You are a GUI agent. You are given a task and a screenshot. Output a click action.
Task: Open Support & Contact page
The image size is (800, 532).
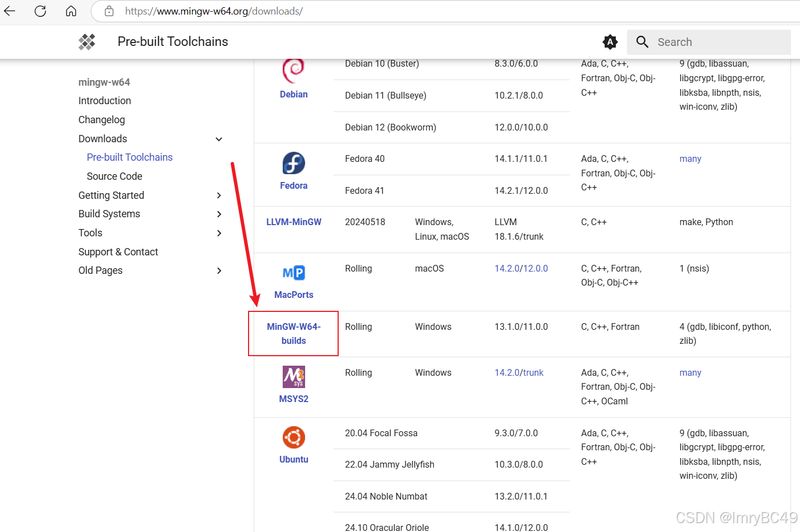point(118,252)
